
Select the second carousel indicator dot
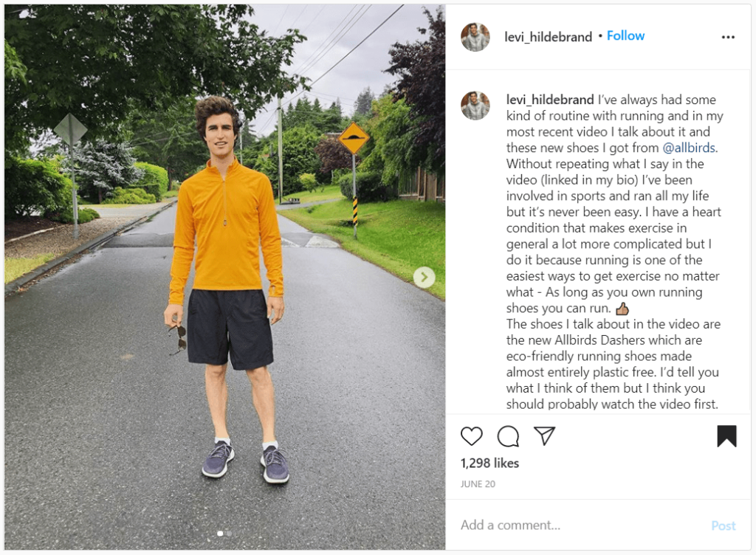click(x=229, y=534)
